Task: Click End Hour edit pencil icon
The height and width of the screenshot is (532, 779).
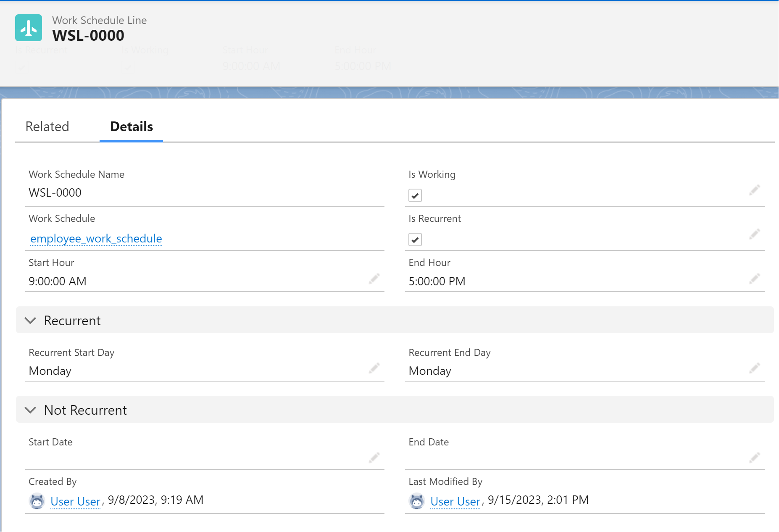Action: pyautogui.click(x=754, y=279)
